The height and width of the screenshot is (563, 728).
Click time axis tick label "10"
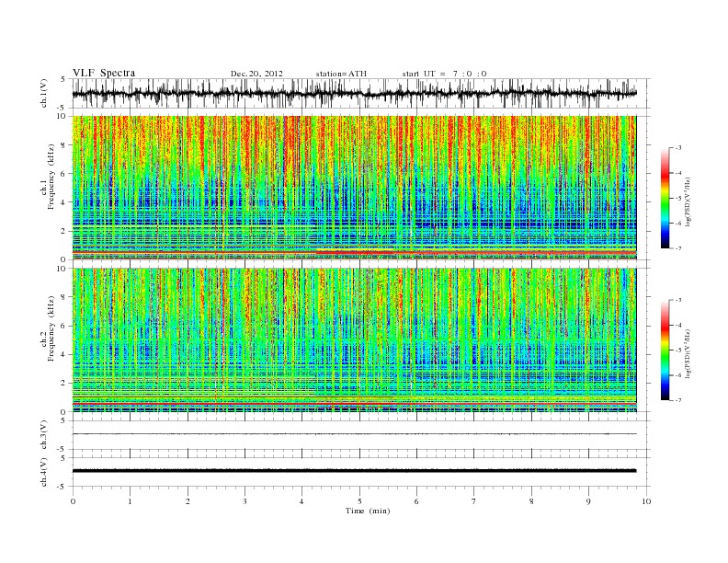[646, 501]
